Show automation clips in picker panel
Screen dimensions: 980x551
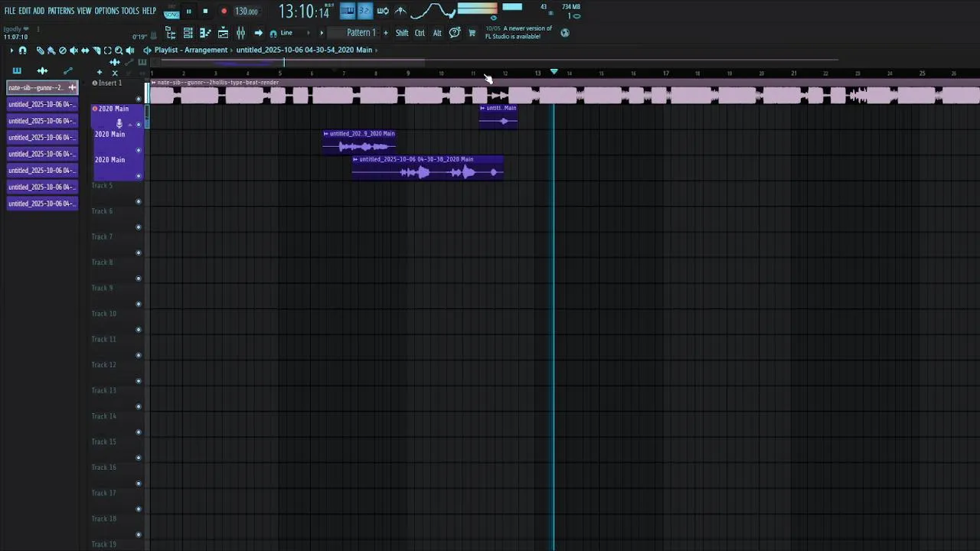[67, 70]
